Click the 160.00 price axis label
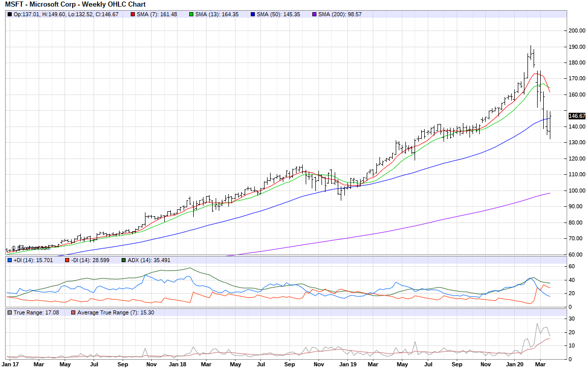 [577, 94]
